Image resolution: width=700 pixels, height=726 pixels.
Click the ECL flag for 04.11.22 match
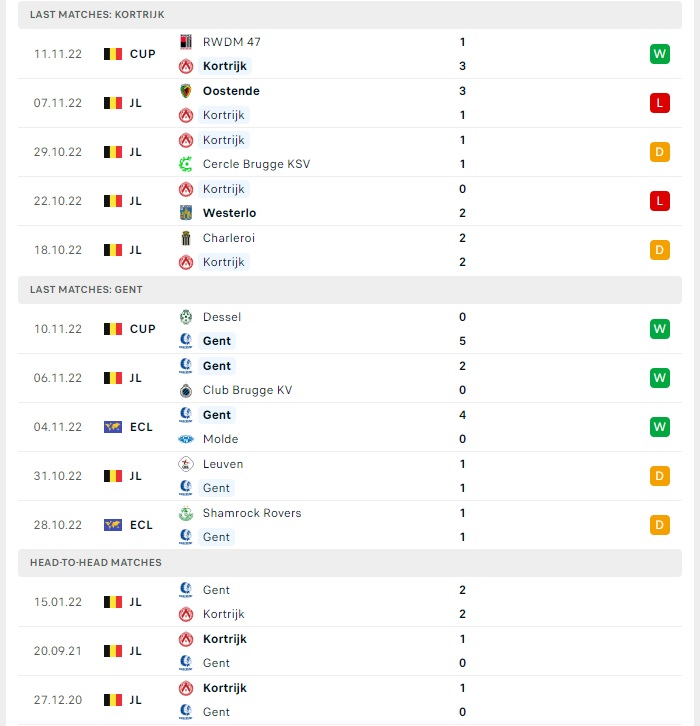pos(112,427)
